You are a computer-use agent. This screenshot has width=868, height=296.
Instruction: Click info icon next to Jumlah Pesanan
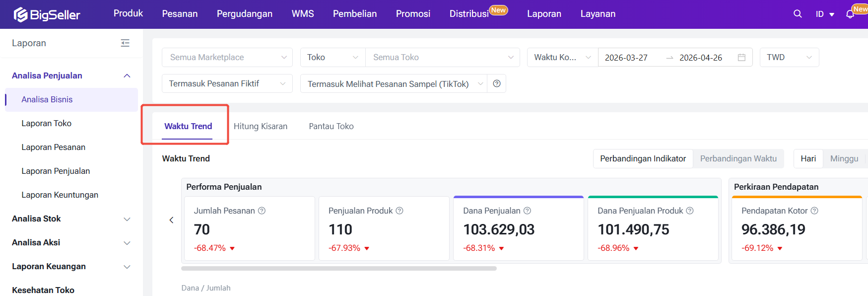pyautogui.click(x=262, y=211)
